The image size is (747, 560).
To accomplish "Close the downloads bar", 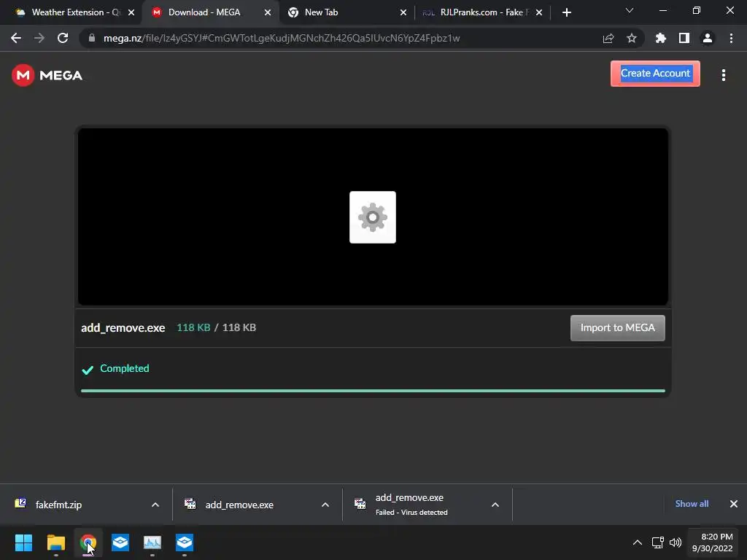I will (734, 504).
